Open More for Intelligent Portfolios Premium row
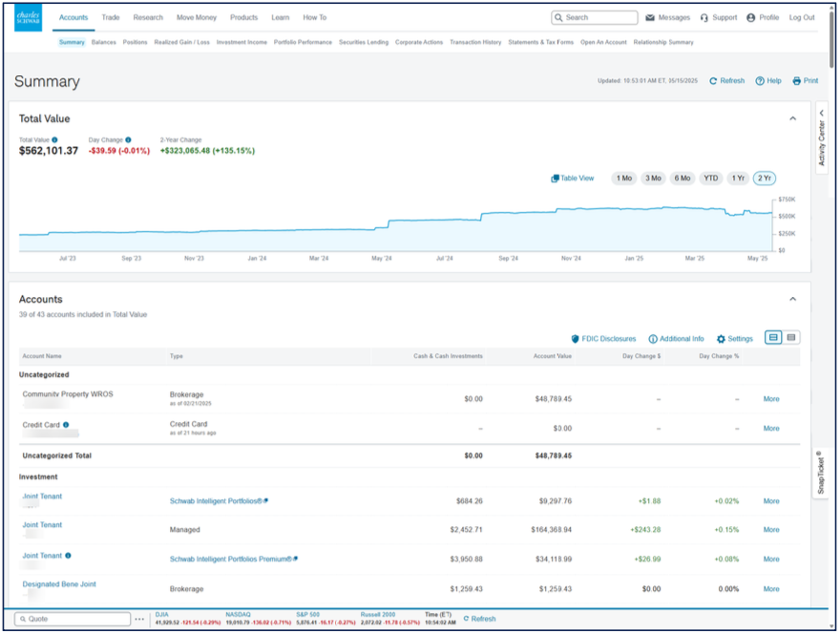The image size is (840, 634). point(771,560)
